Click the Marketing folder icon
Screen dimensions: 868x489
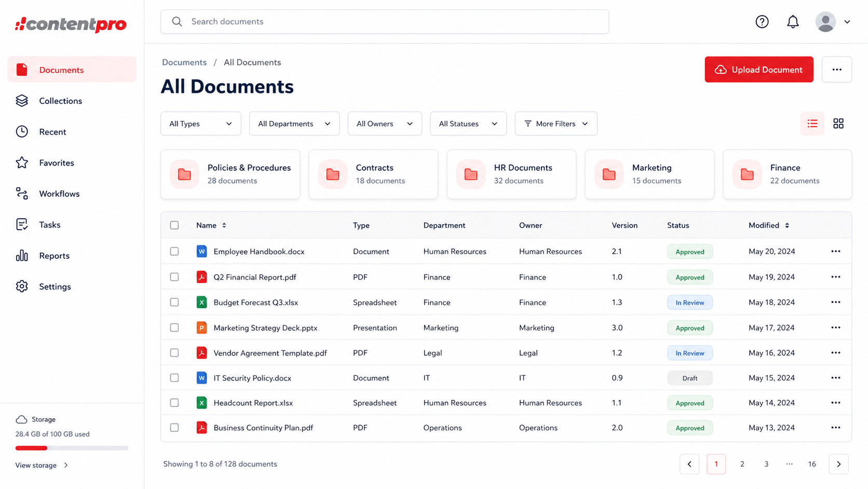click(x=609, y=174)
